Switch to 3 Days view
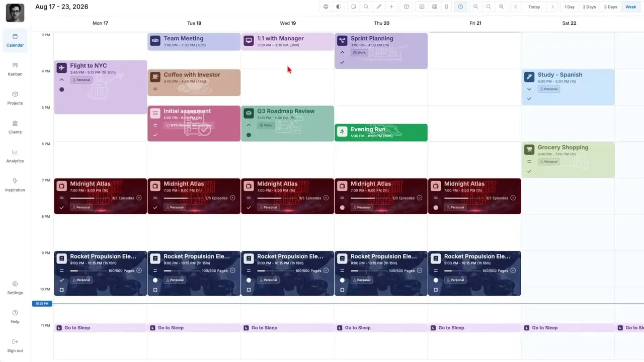Viewport: 644px width, 362px height. point(610,7)
